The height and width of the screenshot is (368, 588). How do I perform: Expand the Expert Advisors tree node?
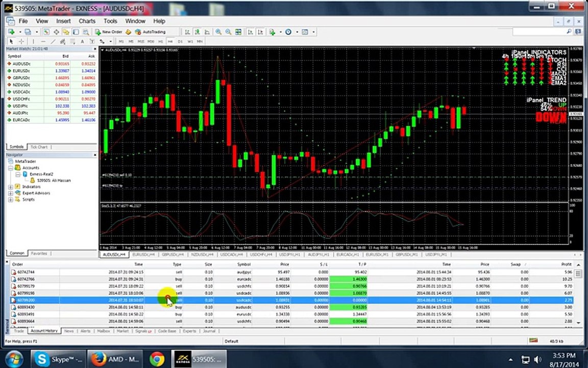point(11,193)
